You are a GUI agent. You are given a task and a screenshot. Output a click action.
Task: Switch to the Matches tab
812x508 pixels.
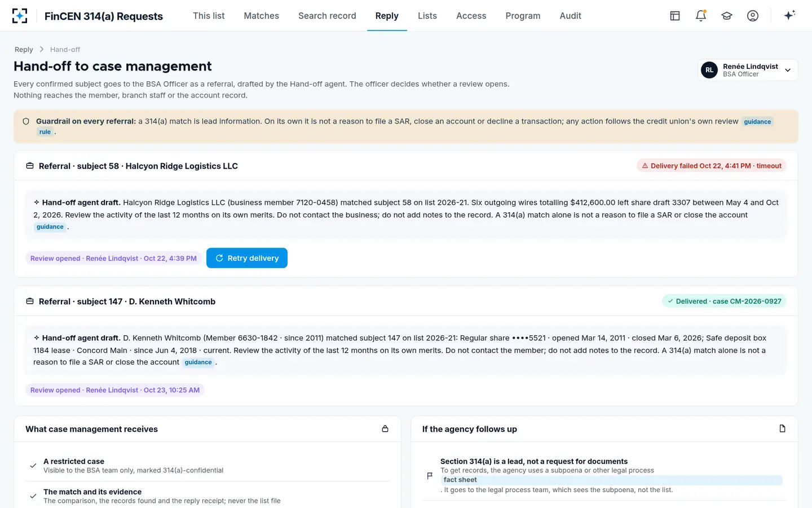(x=261, y=16)
